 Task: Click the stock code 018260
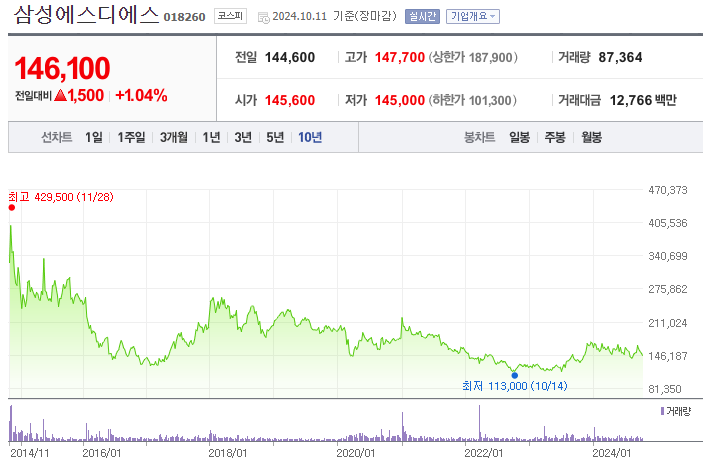[184, 17]
